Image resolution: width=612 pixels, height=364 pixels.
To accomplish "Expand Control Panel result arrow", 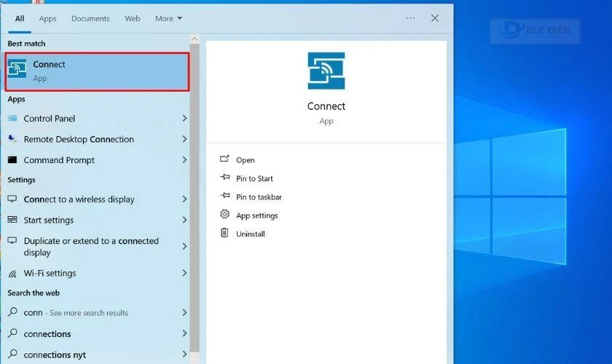I will pyautogui.click(x=184, y=118).
